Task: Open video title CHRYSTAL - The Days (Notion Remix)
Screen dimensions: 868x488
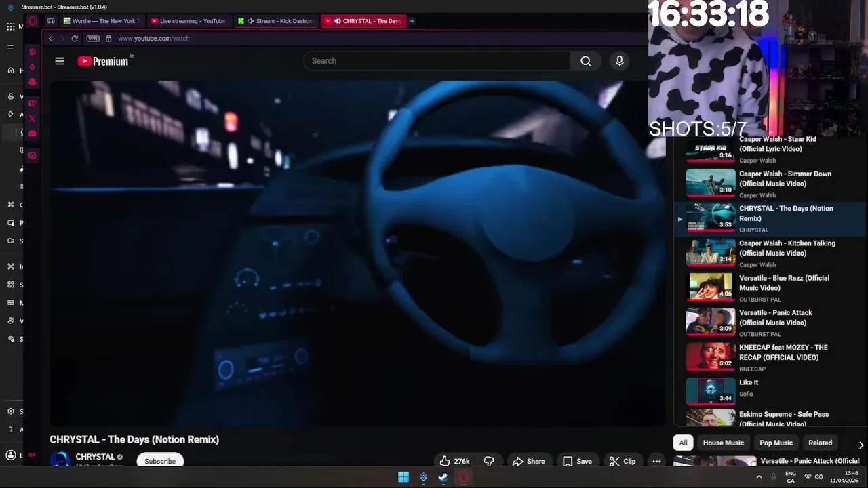Action: point(134,439)
